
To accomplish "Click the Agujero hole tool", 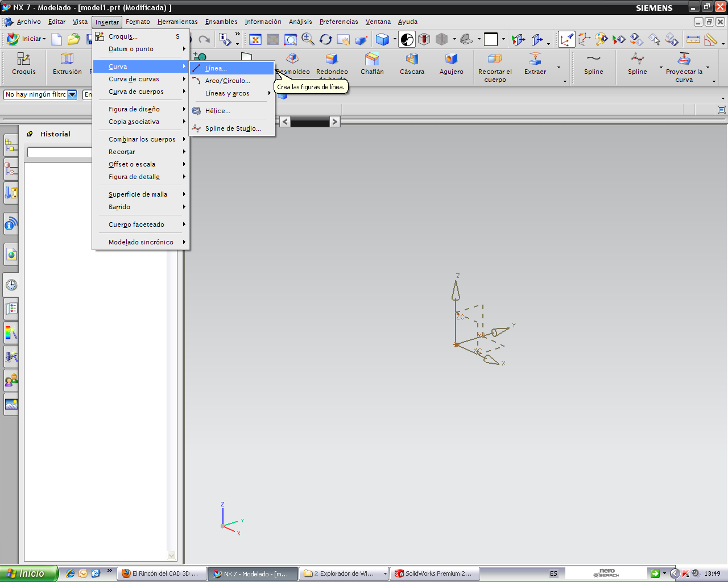I will tap(452, 64).
